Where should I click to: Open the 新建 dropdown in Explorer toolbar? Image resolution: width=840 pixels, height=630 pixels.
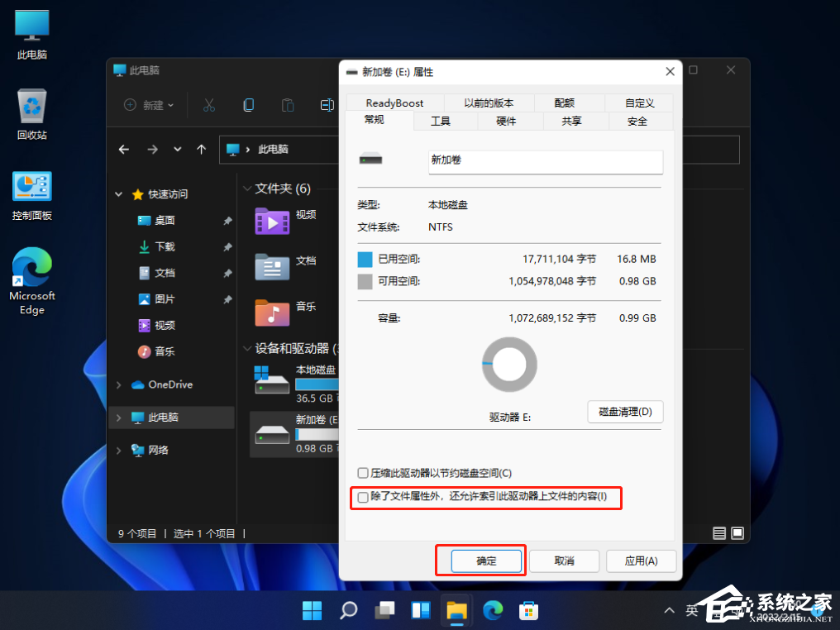click(x=149, y=105)
